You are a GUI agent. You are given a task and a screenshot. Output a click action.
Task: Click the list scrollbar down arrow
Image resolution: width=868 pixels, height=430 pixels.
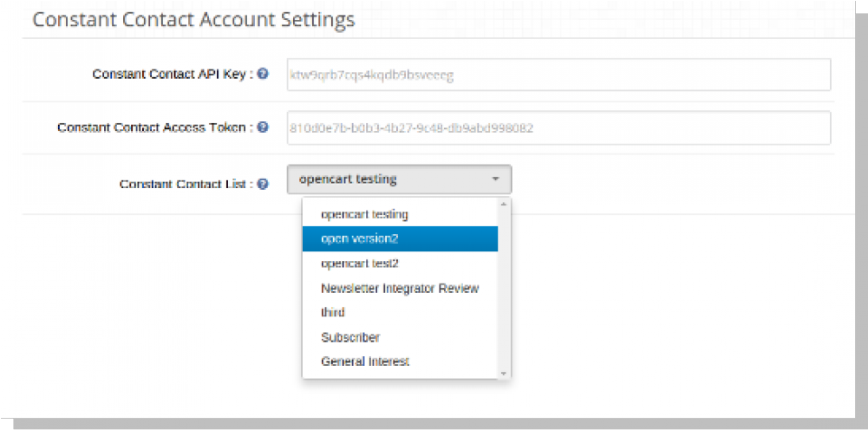coord(504,372)
